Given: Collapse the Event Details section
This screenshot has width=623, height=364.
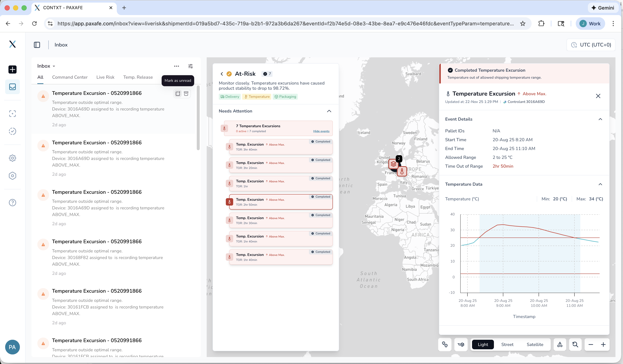Looking at the screenshot, I should point(600,119).
